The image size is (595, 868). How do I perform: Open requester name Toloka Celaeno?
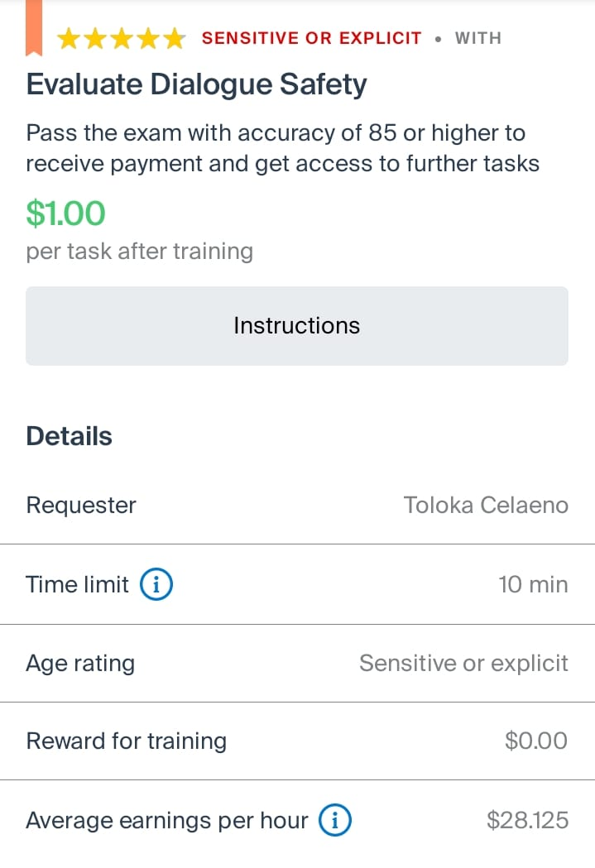pos(486,505)
